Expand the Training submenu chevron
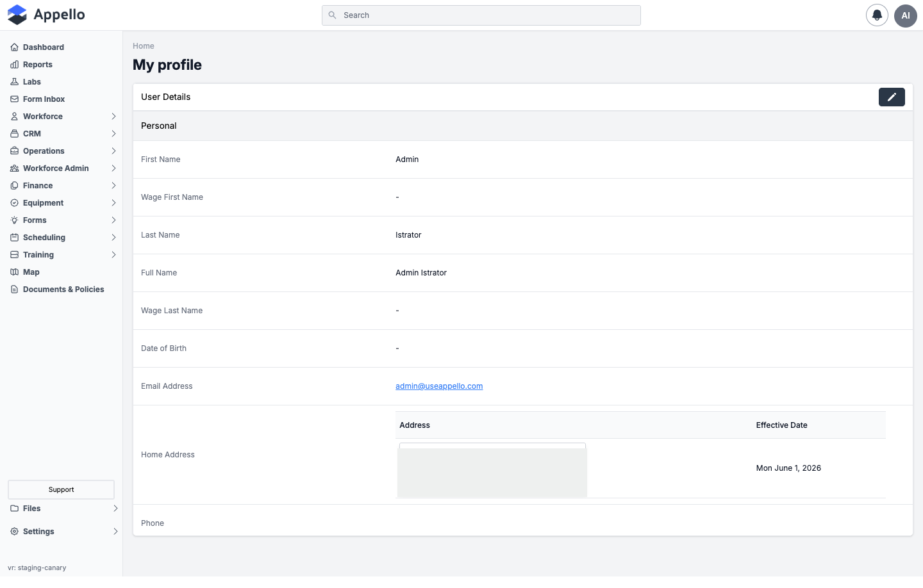Screen dimensions: 923x588 coord(113,255)
